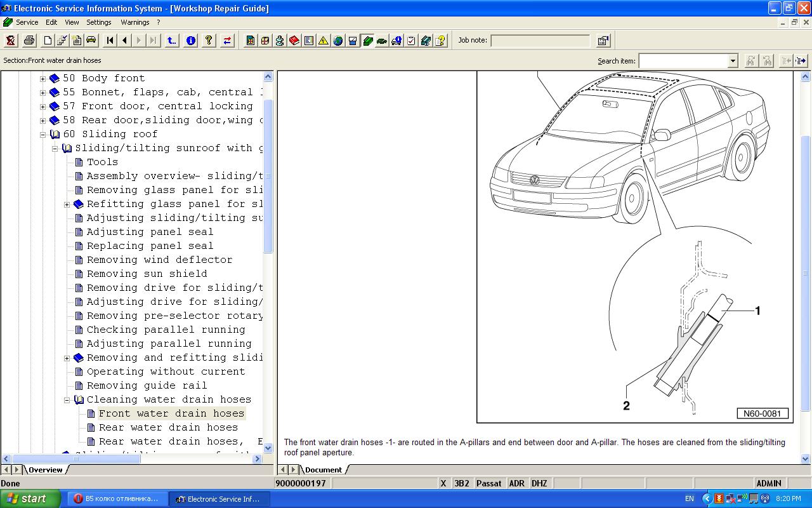The height and width of the screenshot is (508, 812).
Task: Click the yellow warning triangle icon
Action: pyautogui.click(x=324, y=41)
